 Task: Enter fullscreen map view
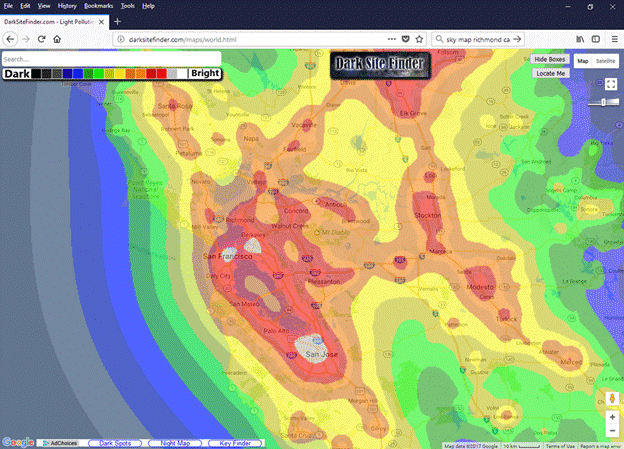(x=609, y=83)
